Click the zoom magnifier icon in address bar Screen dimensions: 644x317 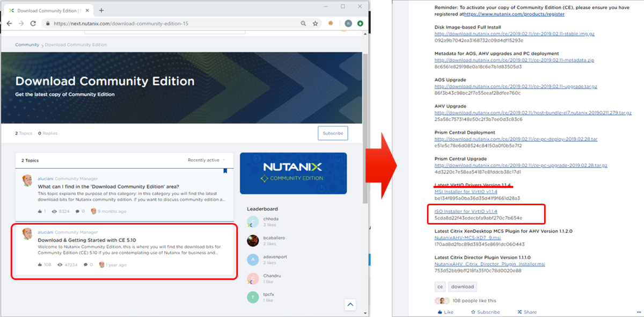(x=304, y=24)
